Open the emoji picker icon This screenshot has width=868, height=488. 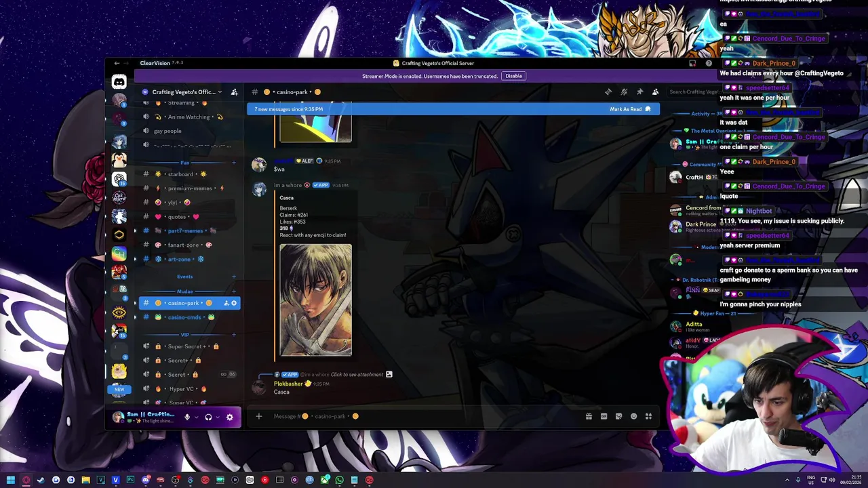(x=633, y=416)
